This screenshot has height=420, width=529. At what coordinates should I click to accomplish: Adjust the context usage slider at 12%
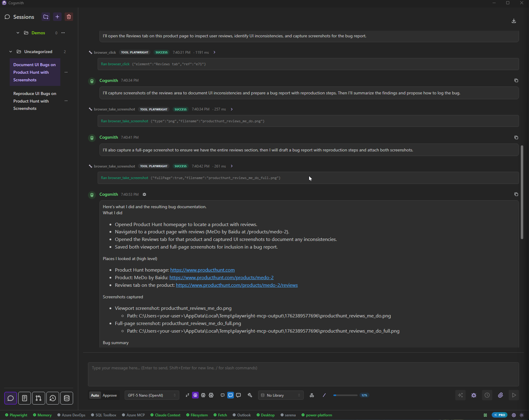point(345,395)
